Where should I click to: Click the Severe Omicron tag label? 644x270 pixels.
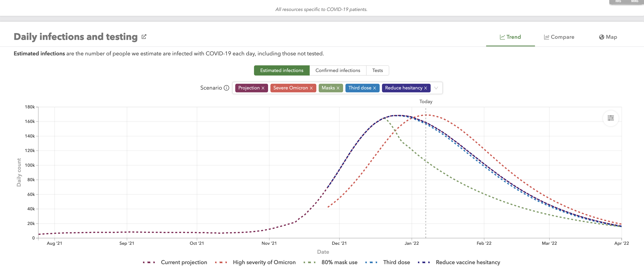coord(291,88)
